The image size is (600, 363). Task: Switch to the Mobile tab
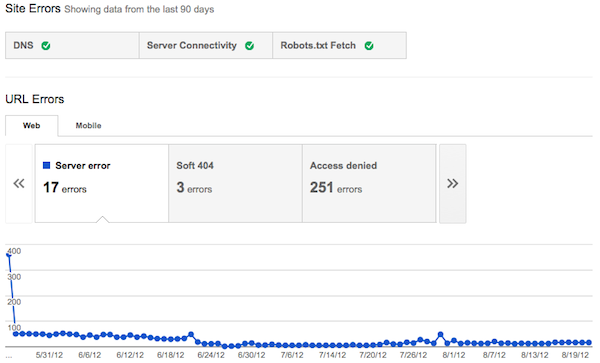click(88, 125)
